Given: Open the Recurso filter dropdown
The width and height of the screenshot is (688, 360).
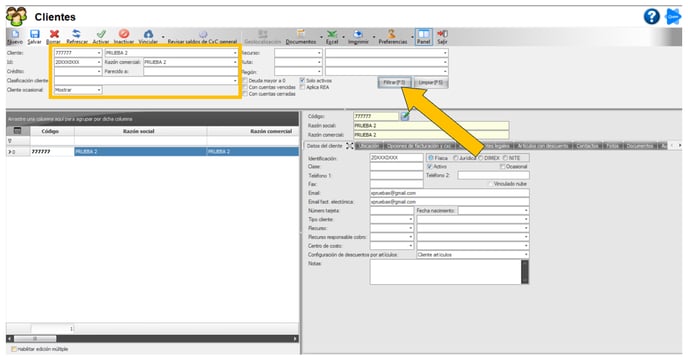Looking at the screenshot, I should (x=319, y=53).
